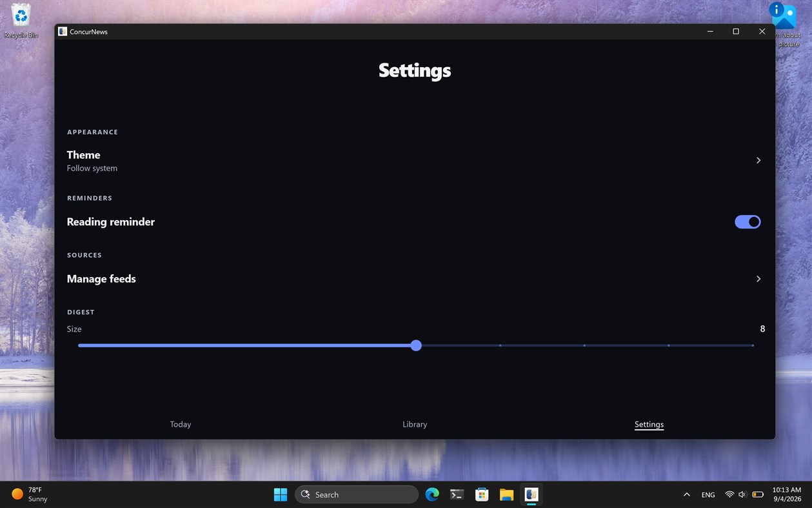Open Microsoft Store from the taskbar
The height and width of the screenshot is (508, 812).
tap(482, 494)
